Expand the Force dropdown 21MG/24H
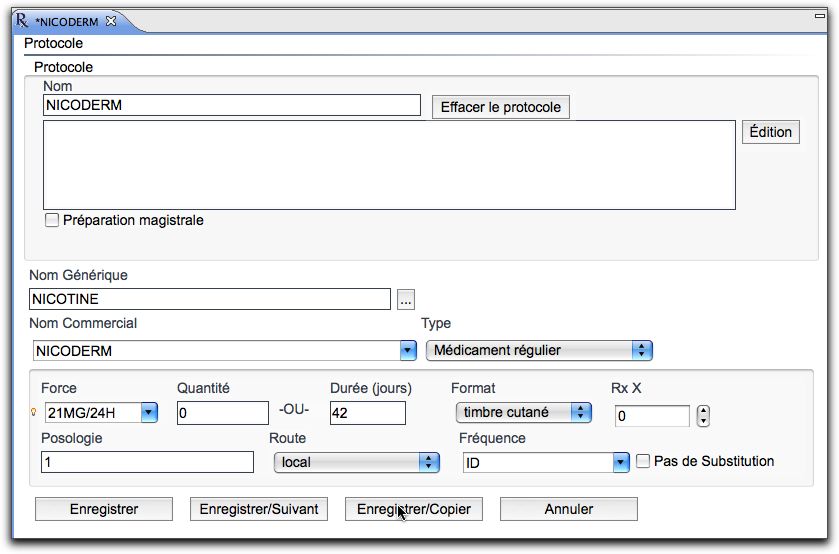The height and width of the screenshot is (554, 839). [149, 413]
